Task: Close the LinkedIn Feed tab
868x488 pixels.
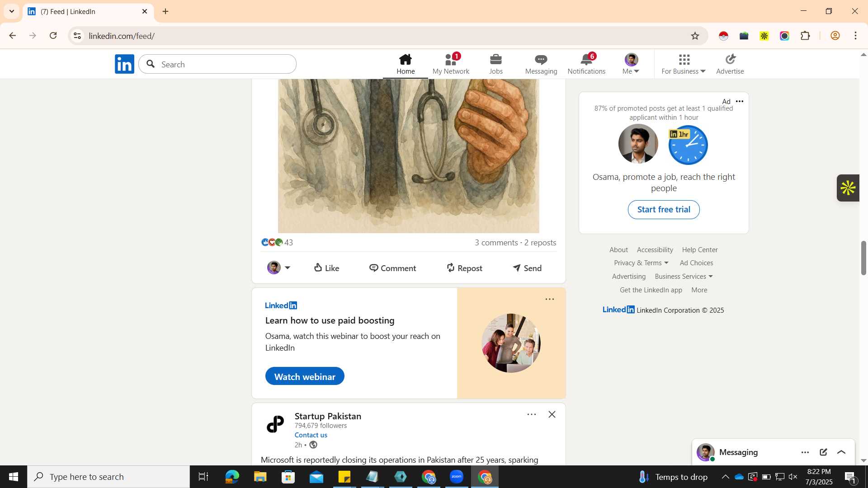Action: (145, 11)
